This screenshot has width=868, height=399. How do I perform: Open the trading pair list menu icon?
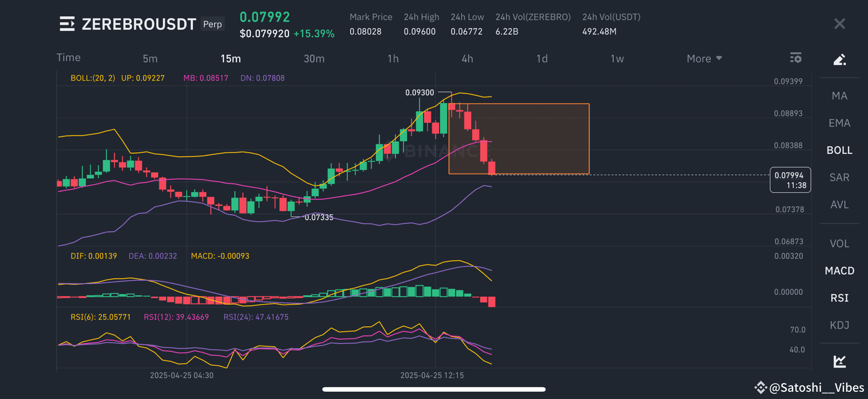pyautogui.click(x=67, y=24)
